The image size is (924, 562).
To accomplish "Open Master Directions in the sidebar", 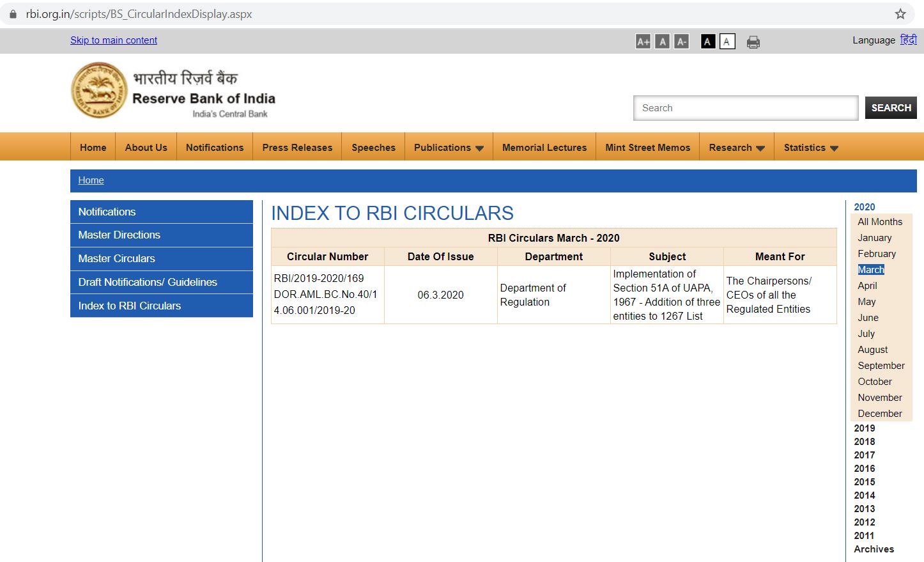I will (162, 235).
